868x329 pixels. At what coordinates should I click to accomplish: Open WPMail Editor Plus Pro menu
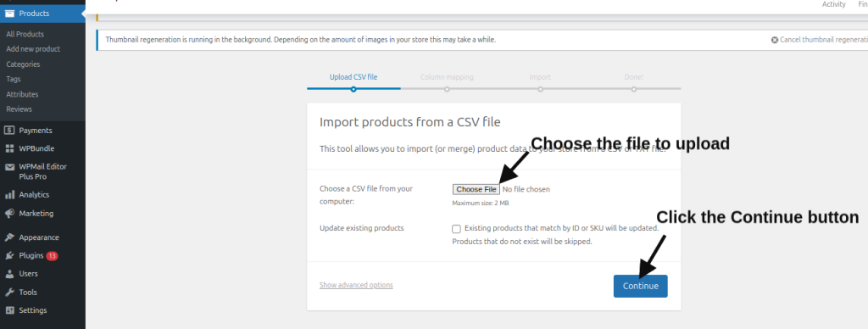(42, 171)
